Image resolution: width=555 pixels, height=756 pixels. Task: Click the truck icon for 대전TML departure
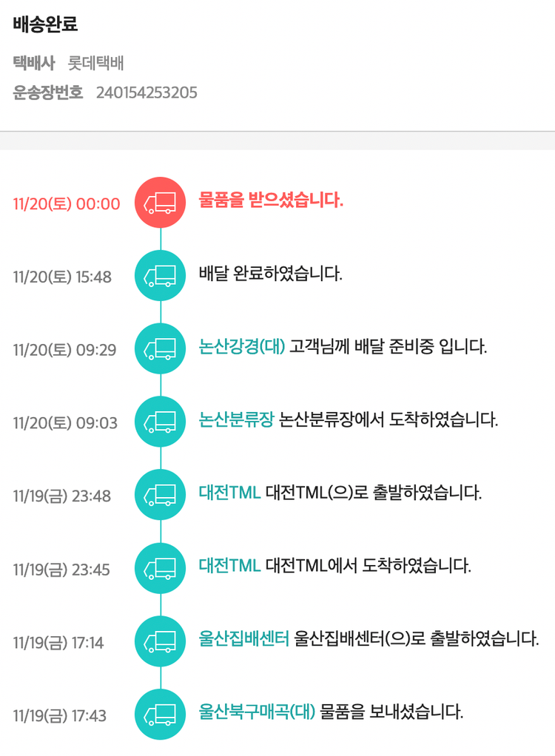coord(160,494)
